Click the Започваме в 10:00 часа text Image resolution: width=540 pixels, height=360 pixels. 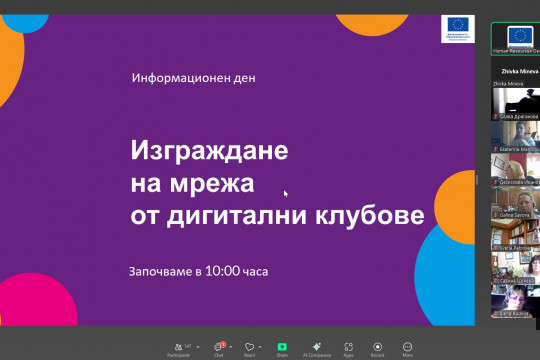(198, 271)
